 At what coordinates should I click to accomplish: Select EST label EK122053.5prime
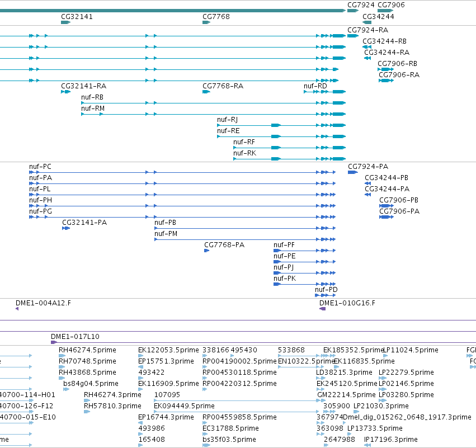coord(168,350)
